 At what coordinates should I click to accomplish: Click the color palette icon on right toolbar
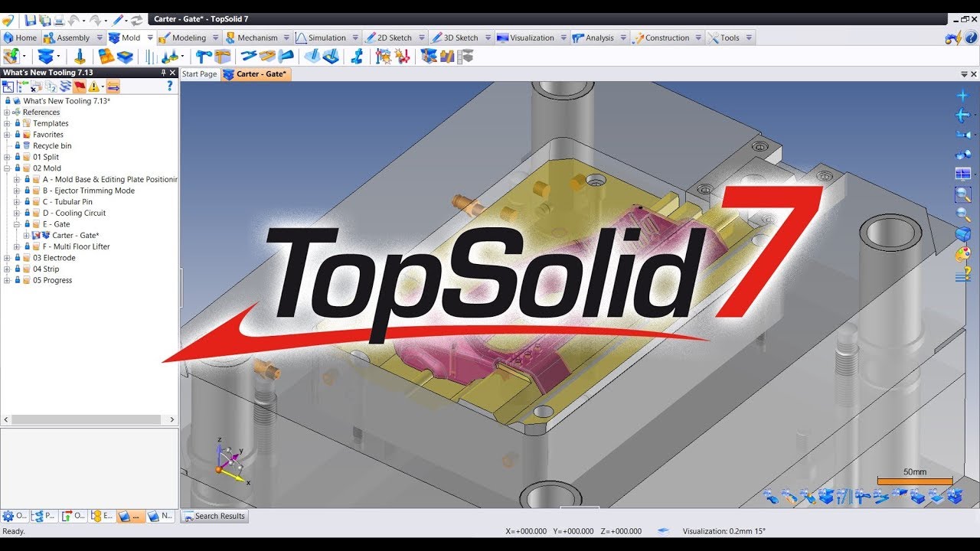coord(963,254)
